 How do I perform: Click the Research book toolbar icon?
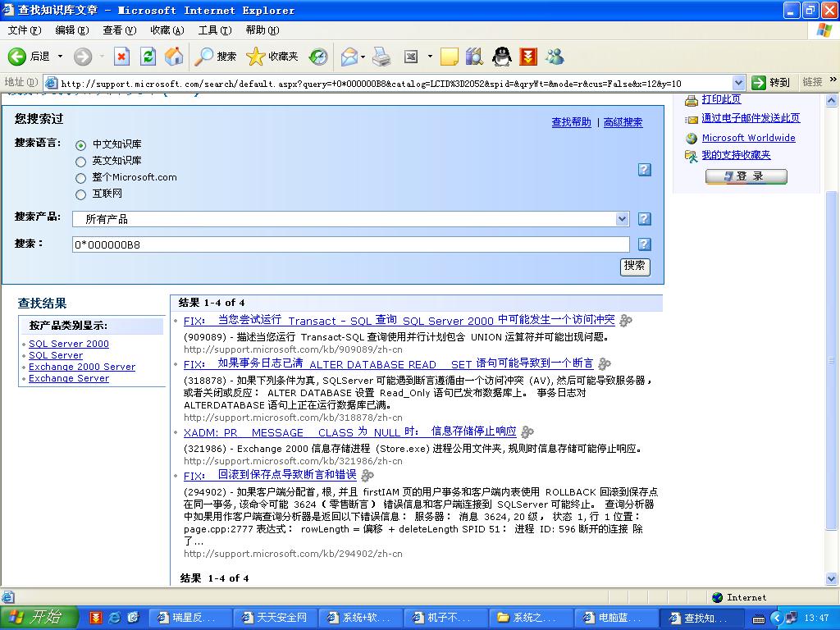[474, 57]
